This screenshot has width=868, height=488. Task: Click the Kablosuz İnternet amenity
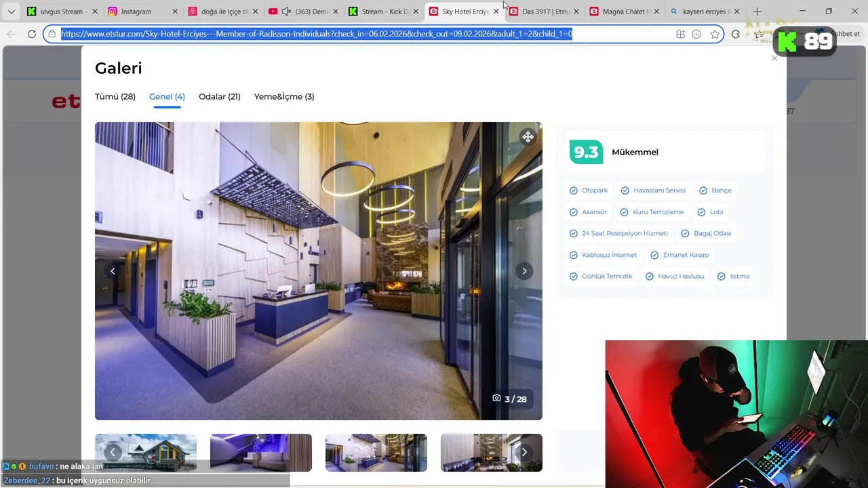click(x=603, y=255)
